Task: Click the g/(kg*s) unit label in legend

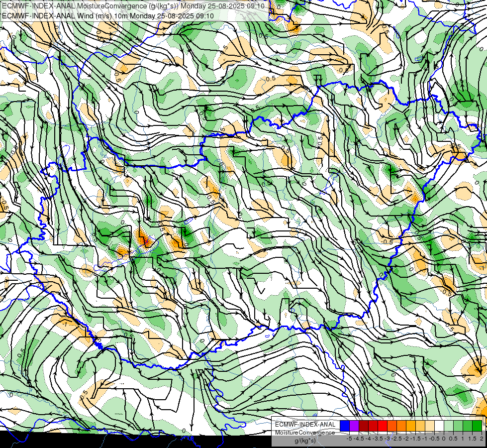Action: point(305,441)
